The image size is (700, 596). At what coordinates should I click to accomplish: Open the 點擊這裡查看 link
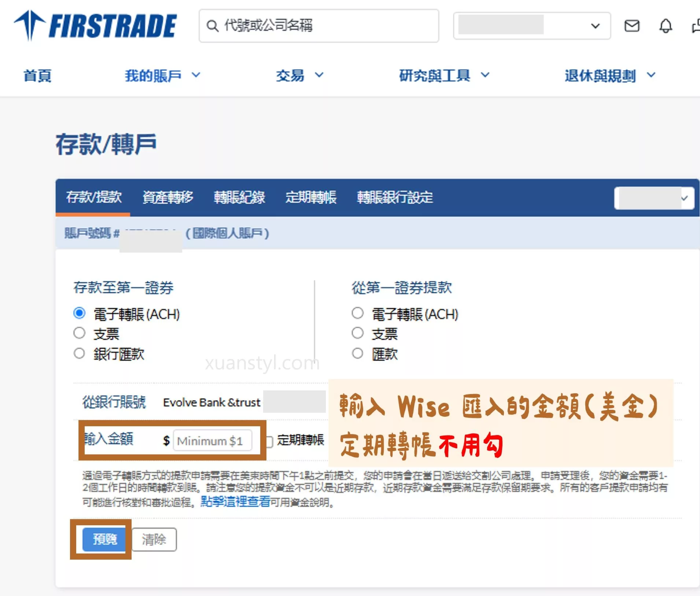coord(235,501)
